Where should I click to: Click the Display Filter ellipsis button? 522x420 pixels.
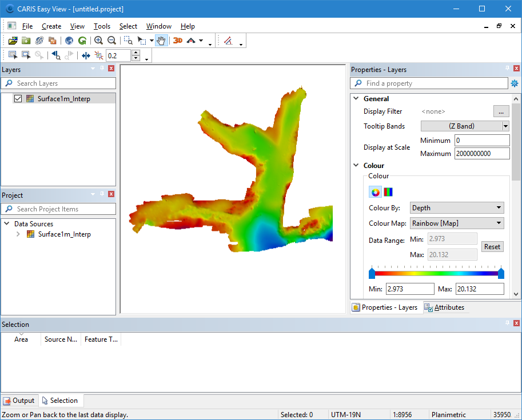click(x=501, y=111)
